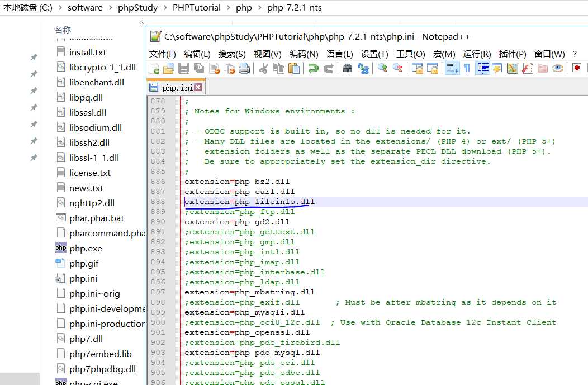Viewport: 588px width, 385px height.
Task: Click the Close document toolbar icon
Action: click(x=215, y=68)
